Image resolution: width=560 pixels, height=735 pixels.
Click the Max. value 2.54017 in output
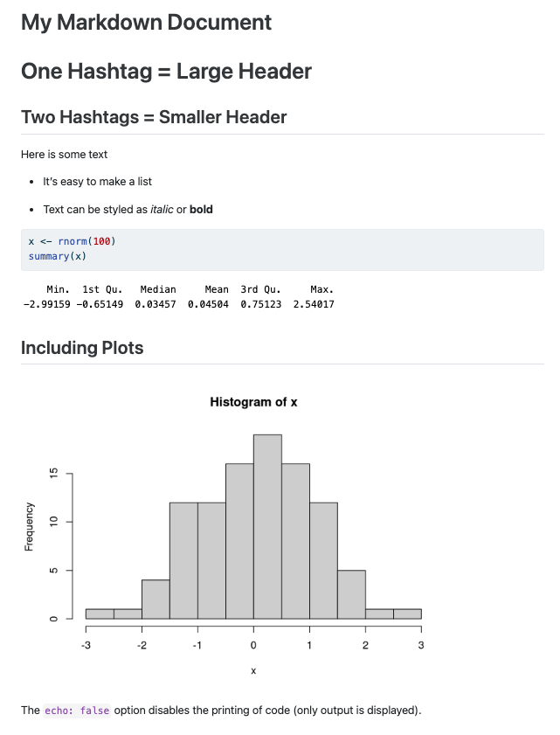pos(314,304)
